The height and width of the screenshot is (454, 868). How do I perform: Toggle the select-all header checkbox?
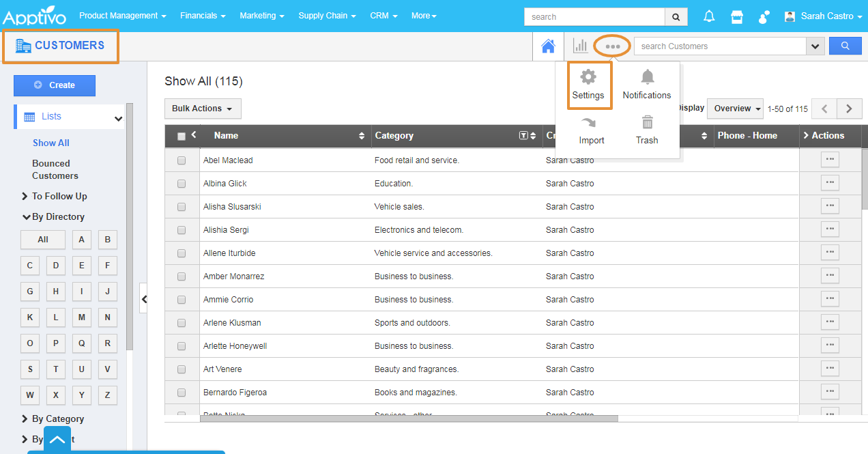tap(182, 137)
